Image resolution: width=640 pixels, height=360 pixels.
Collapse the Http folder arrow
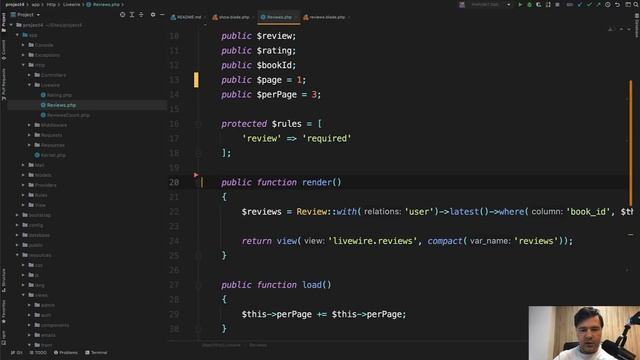(23, 65)
